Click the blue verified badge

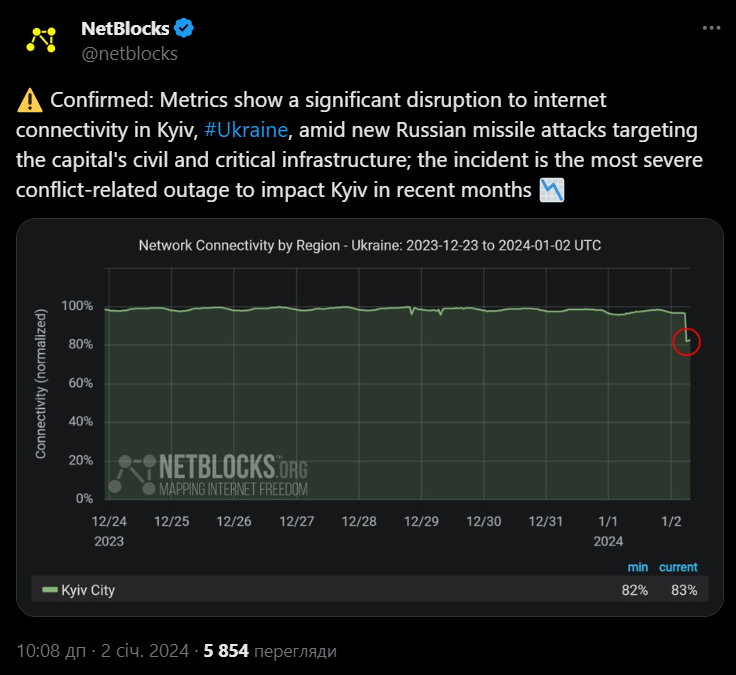pos(184,28)
